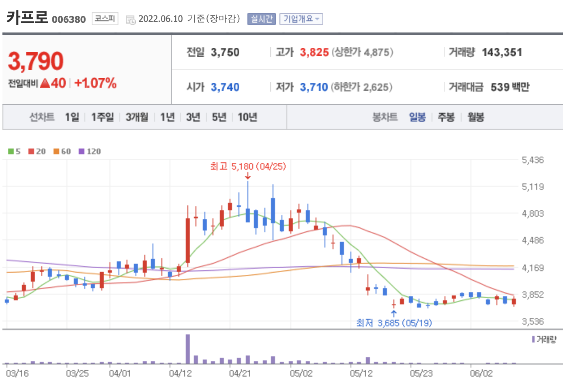Click the 05/02 date axis label

[x=301, y=373]
